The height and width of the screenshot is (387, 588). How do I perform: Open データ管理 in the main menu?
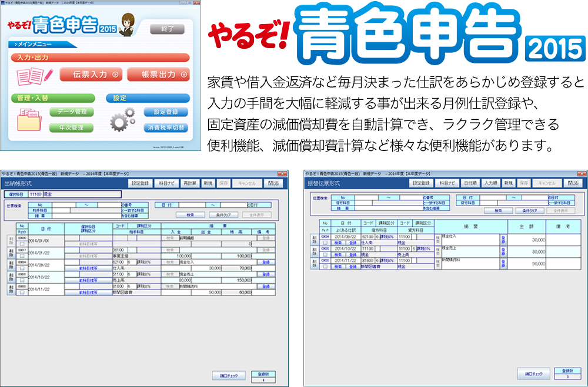[72, 112]
